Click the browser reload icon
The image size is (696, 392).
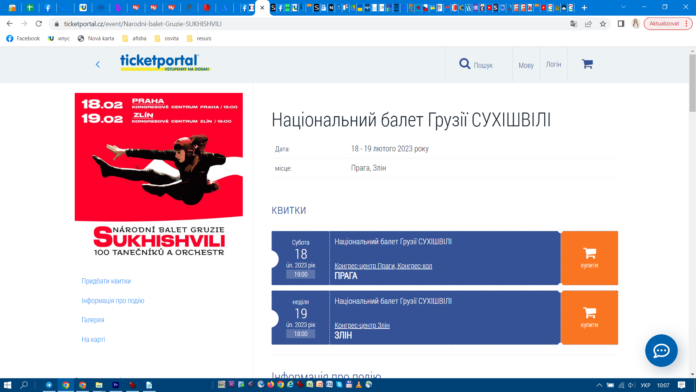click(39, 24)
